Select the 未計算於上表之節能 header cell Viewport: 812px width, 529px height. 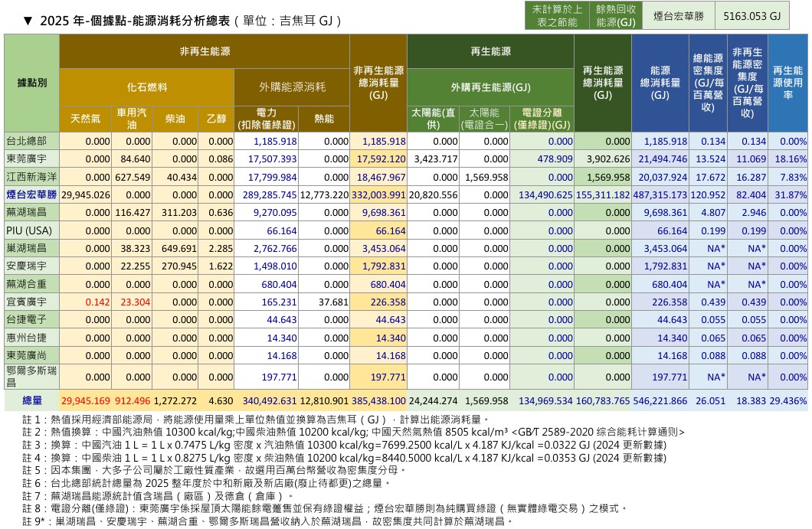coord(557,16)
